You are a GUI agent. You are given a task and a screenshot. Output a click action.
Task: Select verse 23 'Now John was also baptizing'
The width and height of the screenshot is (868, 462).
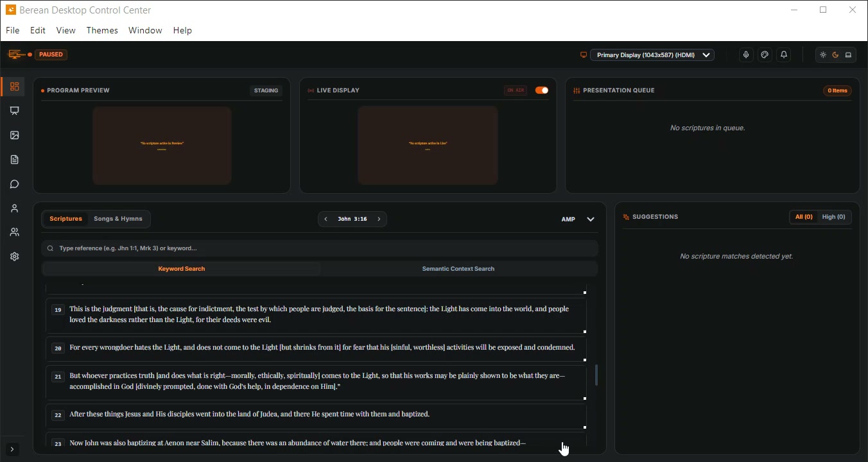(x=316, y=441)
